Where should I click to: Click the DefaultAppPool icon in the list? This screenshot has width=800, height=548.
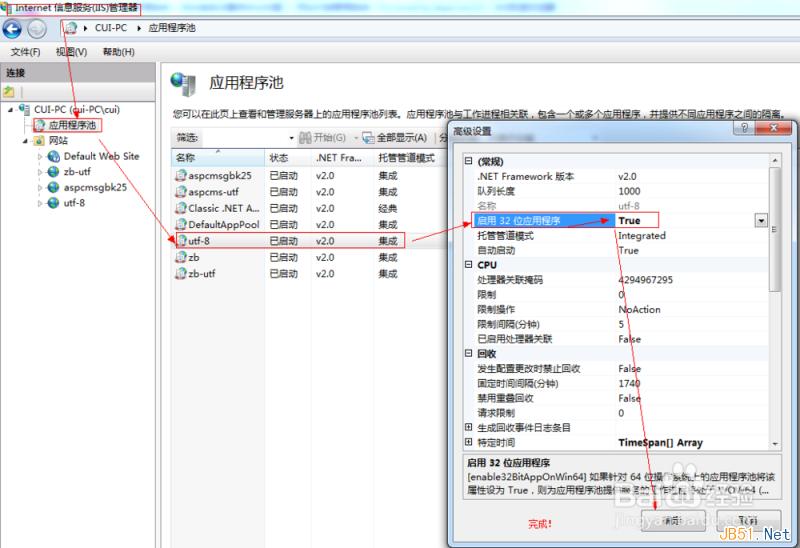pos(181,224)
